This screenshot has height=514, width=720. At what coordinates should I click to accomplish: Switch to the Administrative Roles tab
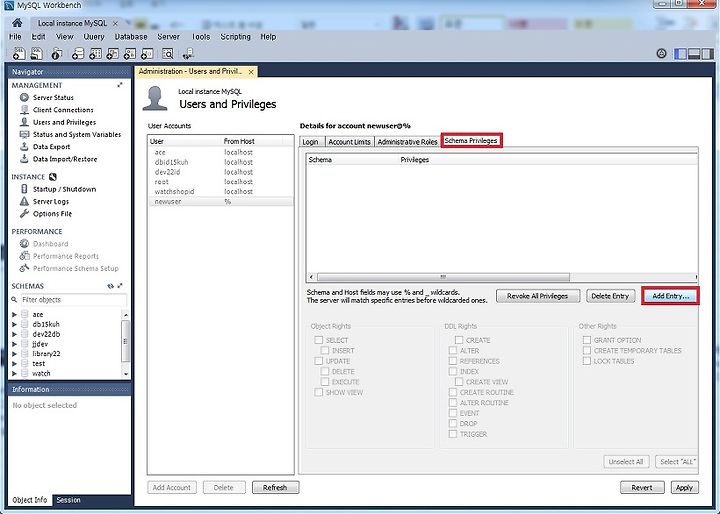click(407, 141)
